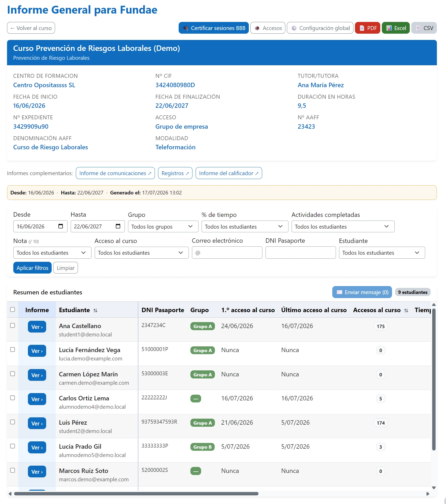This screenshot has height=504, width=446.
Task: Focus the Correo electrónico input field
Action: [x=227, y=252]
